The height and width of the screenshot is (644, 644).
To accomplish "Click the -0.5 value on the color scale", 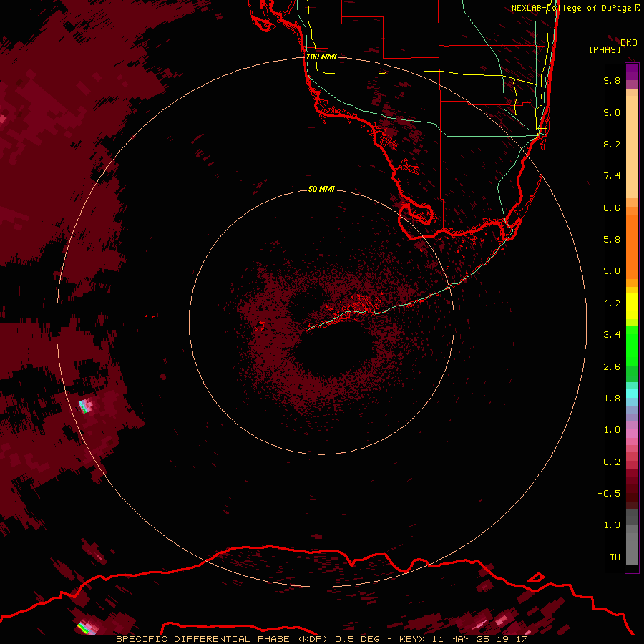I will (x=609, y=494).
